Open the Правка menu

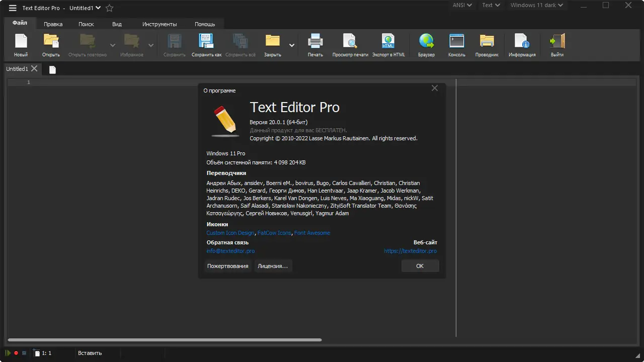[53, 24]
